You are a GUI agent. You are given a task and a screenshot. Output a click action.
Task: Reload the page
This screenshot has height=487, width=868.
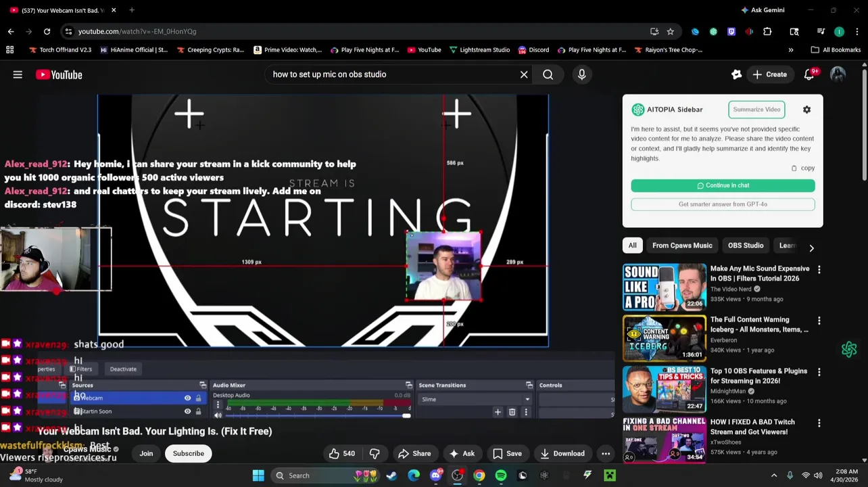(47, 31)
